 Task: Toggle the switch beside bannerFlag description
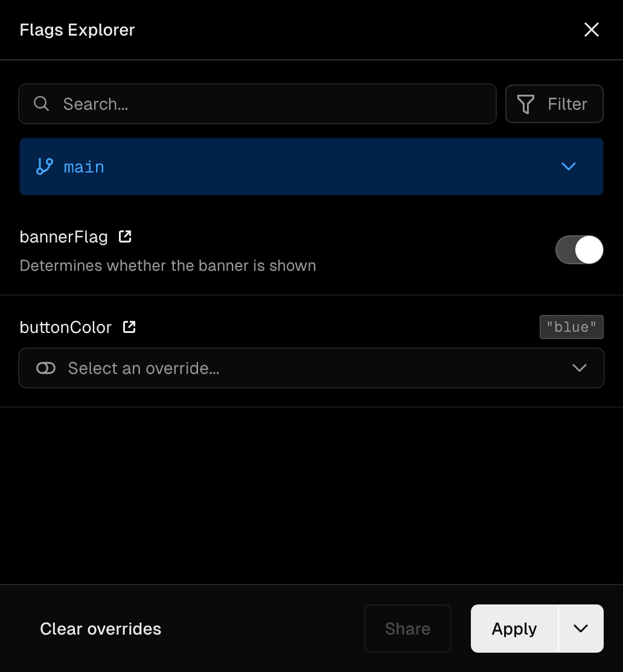point(579,250)
